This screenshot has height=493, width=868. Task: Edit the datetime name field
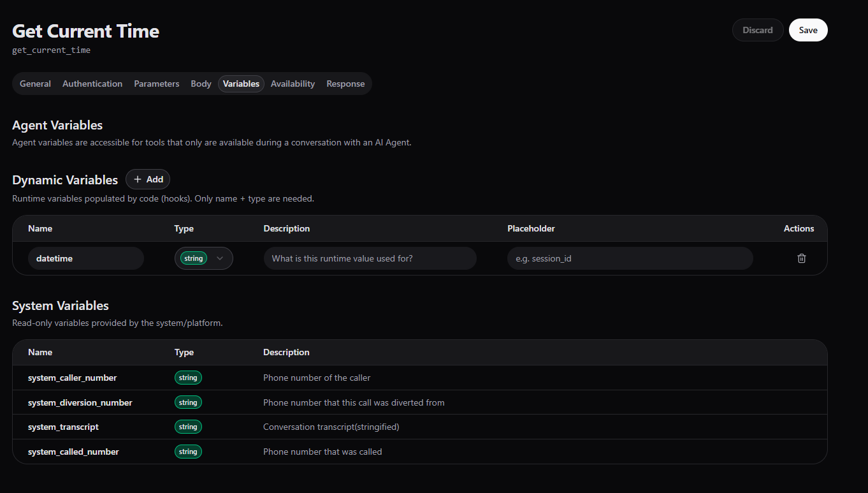[x=86, y=258]
